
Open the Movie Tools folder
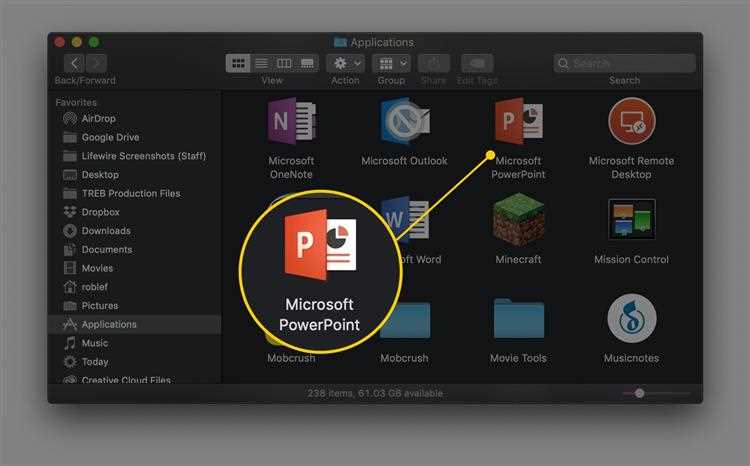pos(518,319)
